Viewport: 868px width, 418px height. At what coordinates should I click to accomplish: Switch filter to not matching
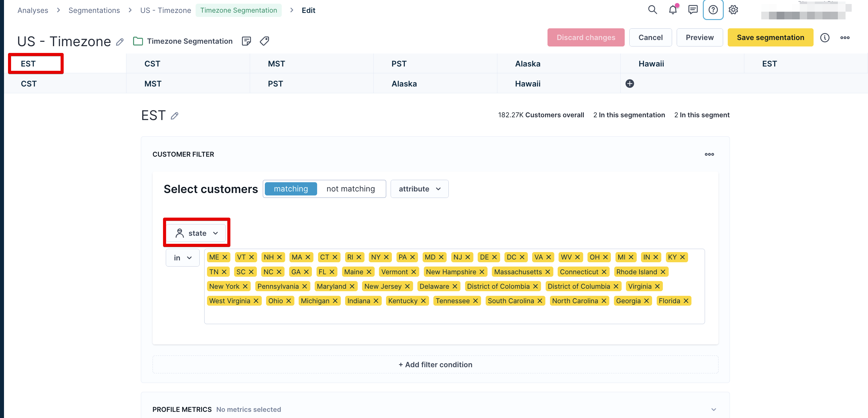350,189
